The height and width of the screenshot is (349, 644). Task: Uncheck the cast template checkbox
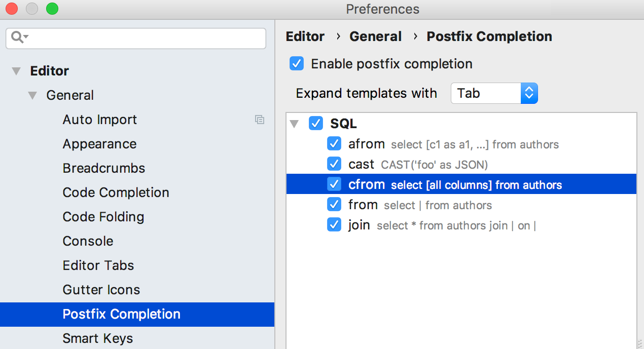pyautogui.click(x=334, y=164)
